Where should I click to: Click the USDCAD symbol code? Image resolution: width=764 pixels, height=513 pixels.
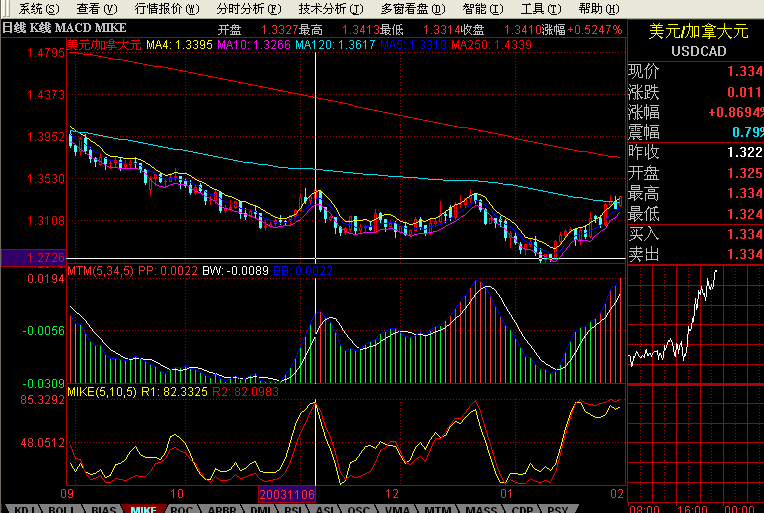pyautogui.click(x=699, y=51)
